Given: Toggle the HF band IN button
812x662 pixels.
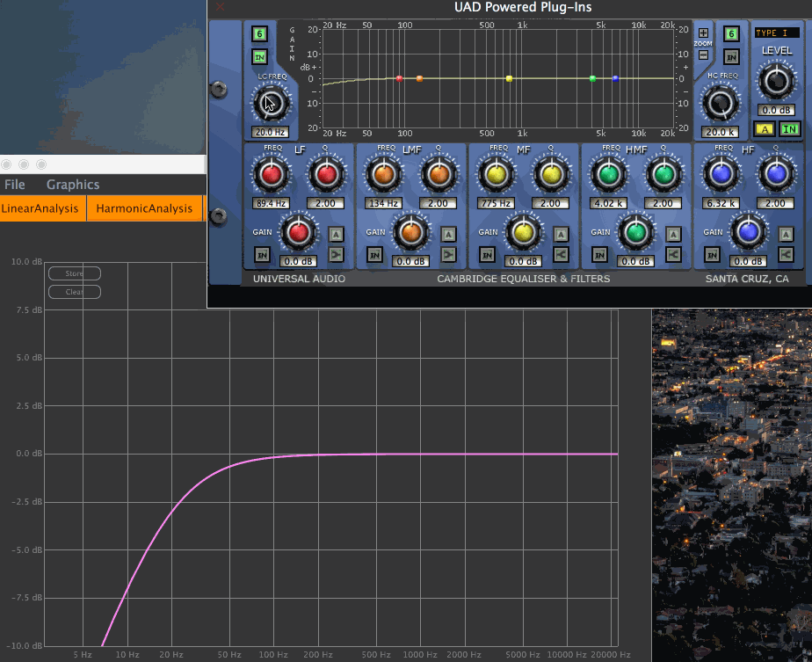Looking at the screenshot, I should pyautogui.click(x=712, y=255).
